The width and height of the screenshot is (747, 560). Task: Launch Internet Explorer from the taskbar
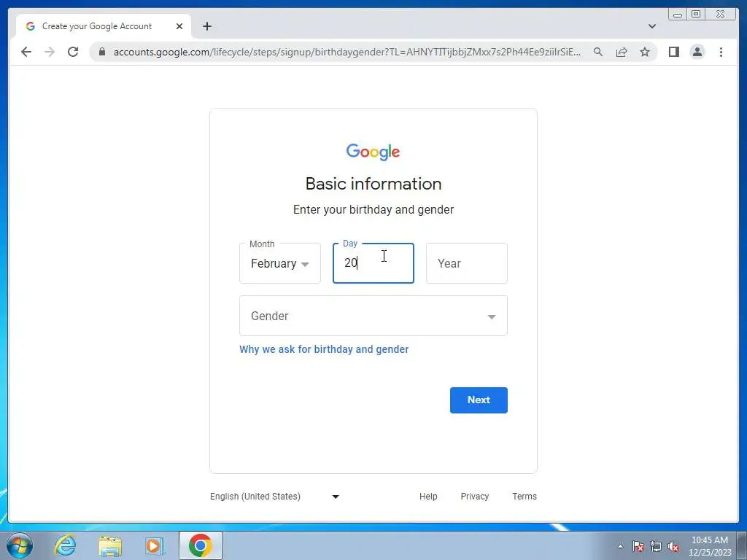click(x=65, y=545)
